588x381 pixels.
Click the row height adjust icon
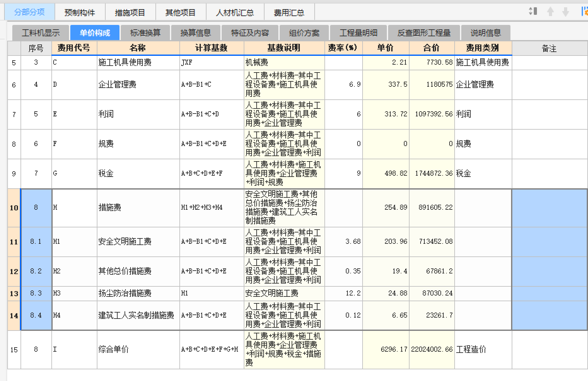[533, 12]
